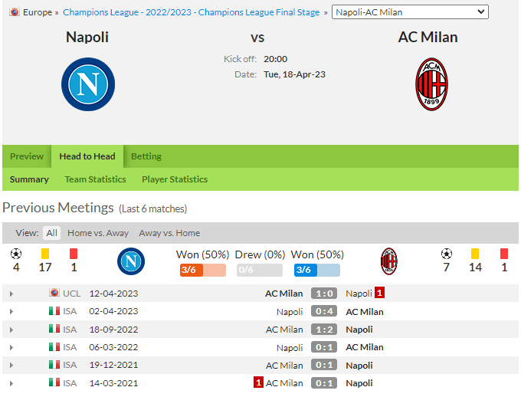Click the UCL competition icon for 12-04-2023 match
The width and height of the screenshot is (521, 420).
[54, 293]
